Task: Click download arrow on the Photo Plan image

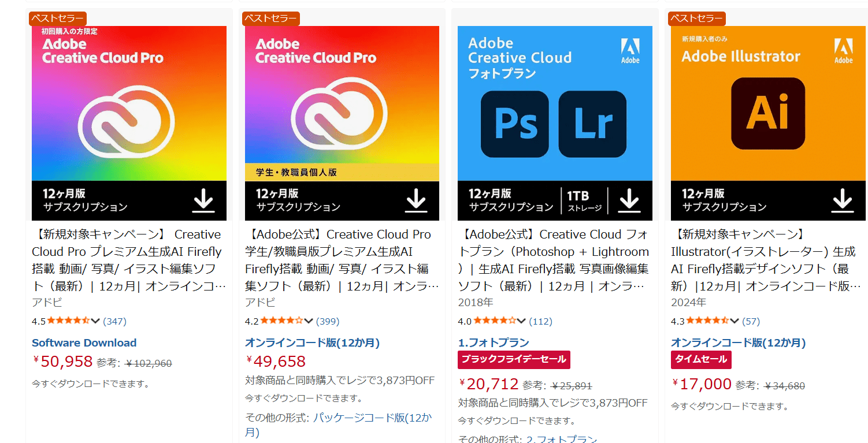Action: [x=629, y=200]
